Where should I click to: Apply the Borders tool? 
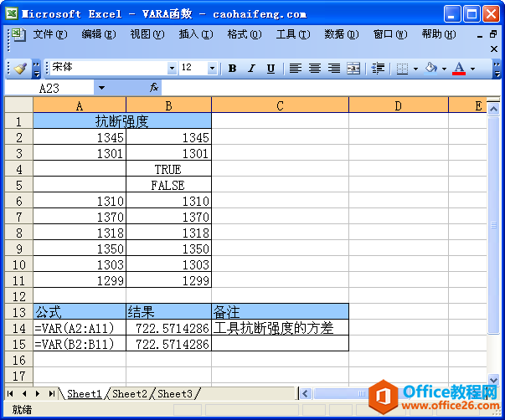(402, 69)
